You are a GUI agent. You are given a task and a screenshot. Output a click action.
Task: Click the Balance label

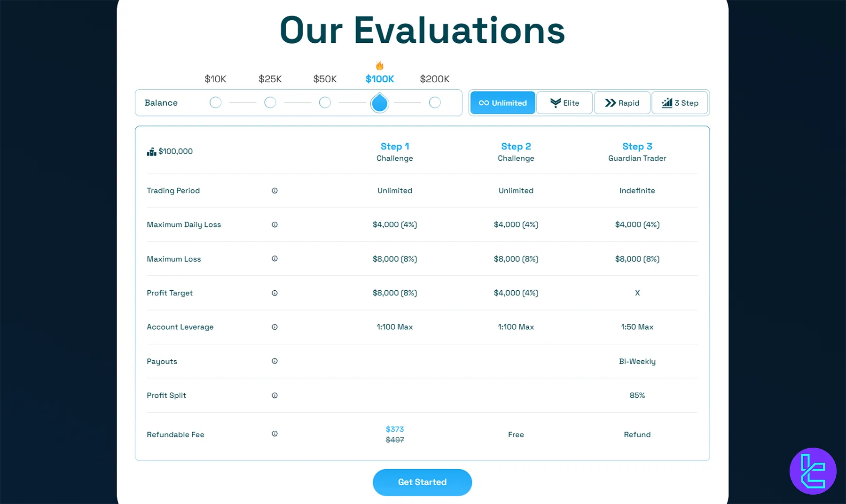[161, 103]
